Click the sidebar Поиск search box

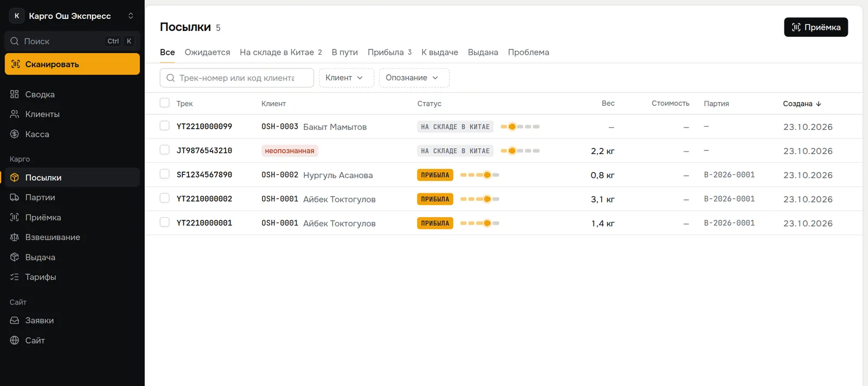tap(72, 41)
